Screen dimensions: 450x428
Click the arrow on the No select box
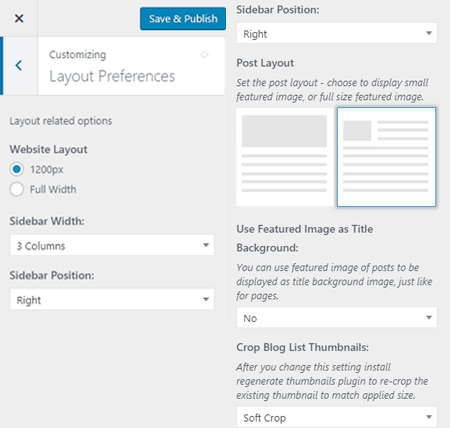[x=429, y=318]
